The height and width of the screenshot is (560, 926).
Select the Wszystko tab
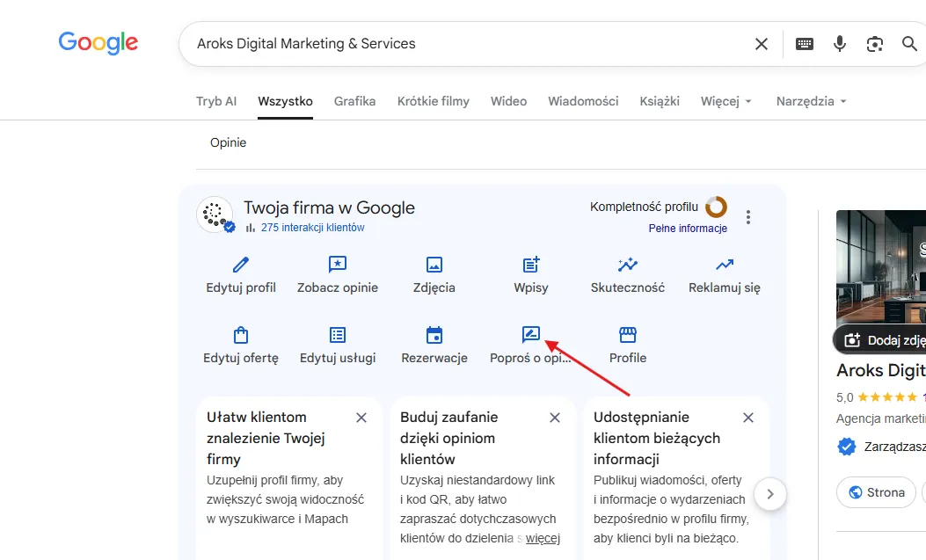(285, 101)
